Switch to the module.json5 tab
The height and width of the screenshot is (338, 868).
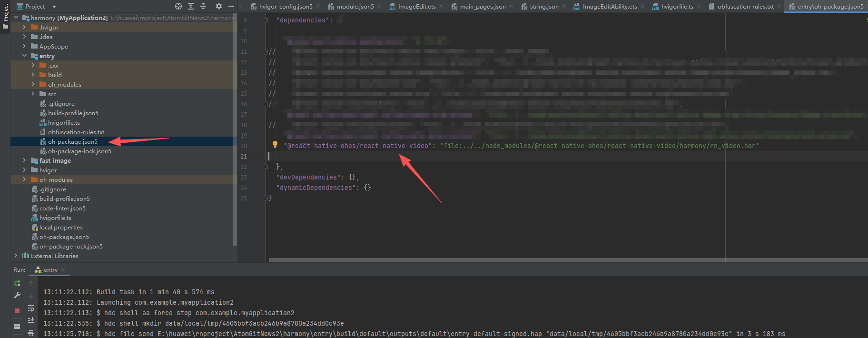click(355, 7)
